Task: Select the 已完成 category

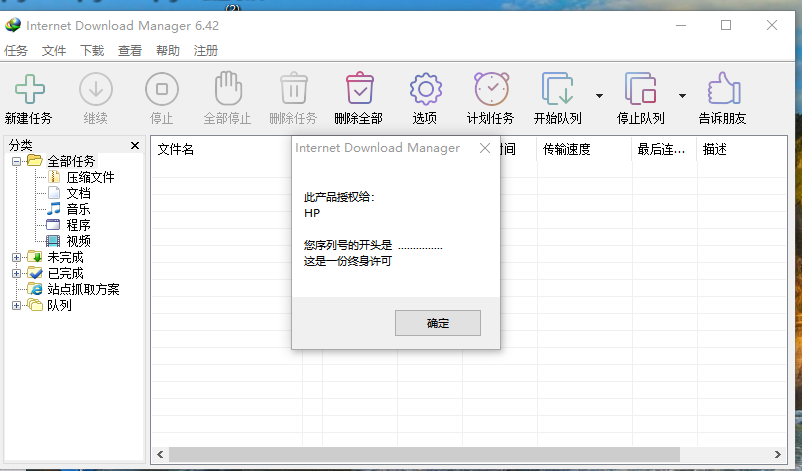Action: 65,273
